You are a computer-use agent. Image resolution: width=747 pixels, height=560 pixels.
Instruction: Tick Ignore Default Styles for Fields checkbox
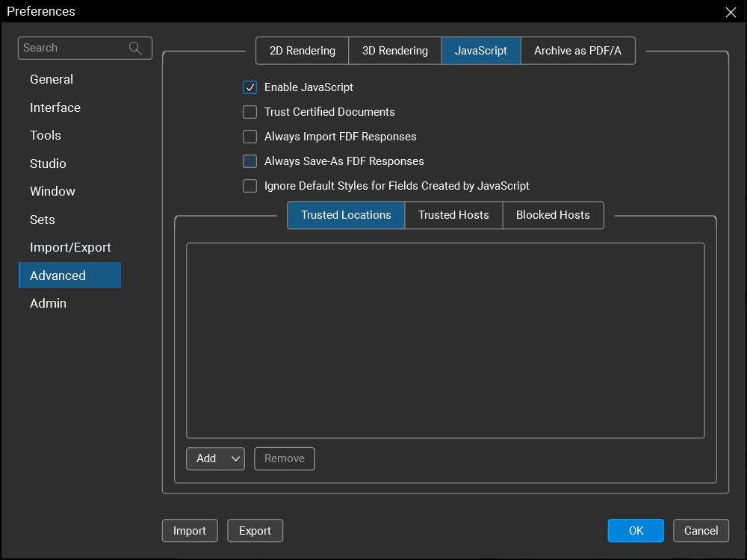click(x=250, y=186)
